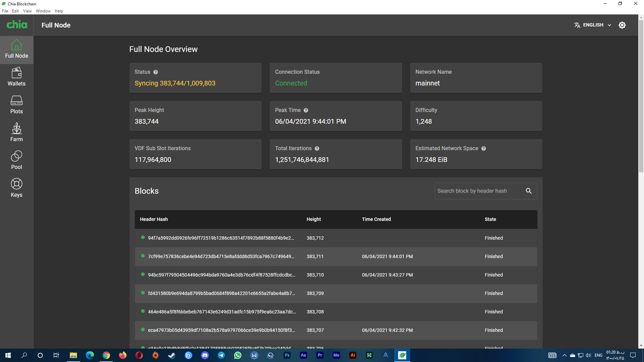Click the Connected status text

tap(291, 83)
